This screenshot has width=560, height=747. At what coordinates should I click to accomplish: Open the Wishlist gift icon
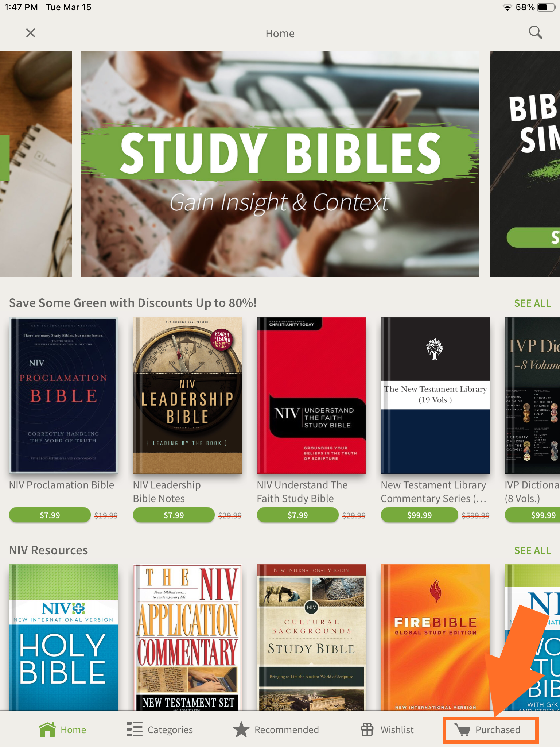367,729
